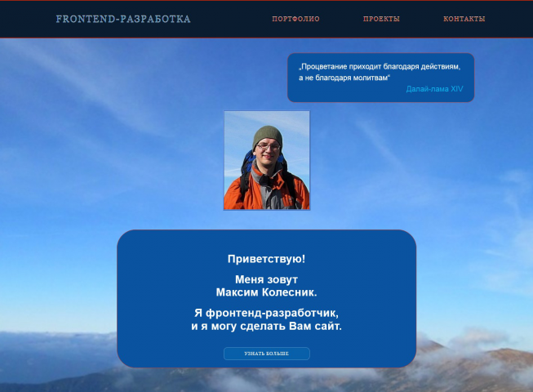533x392 pixels.
Task: Click the green hat in the portrait
Action: click(x=268, y=136)
